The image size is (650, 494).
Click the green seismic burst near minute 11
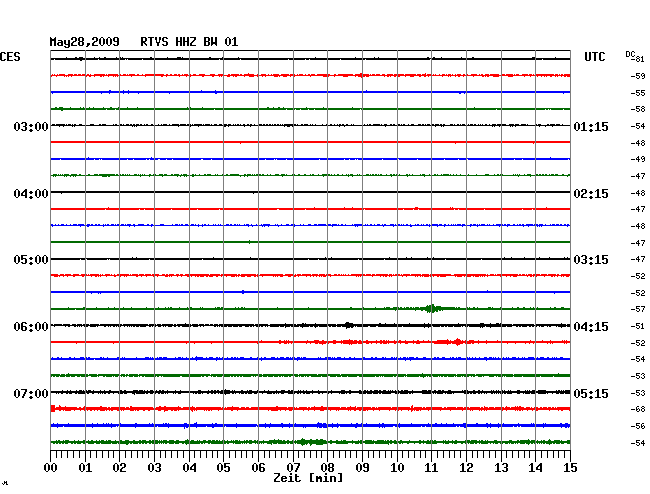[431, 308]
